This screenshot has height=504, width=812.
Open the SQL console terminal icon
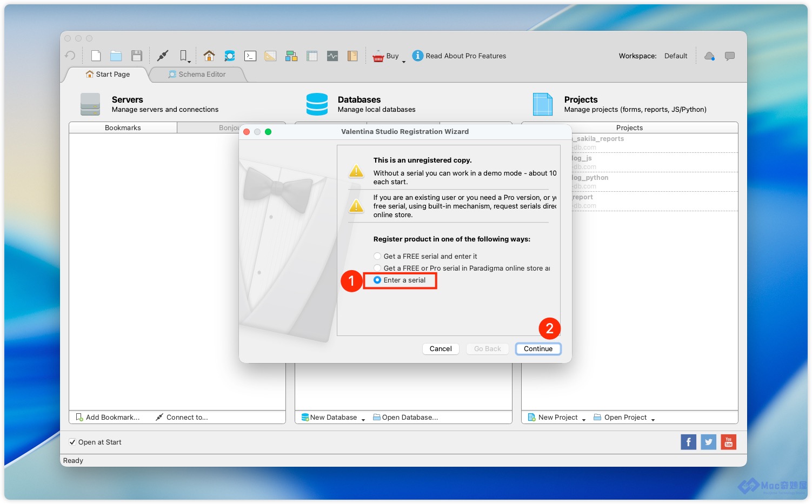250,56
